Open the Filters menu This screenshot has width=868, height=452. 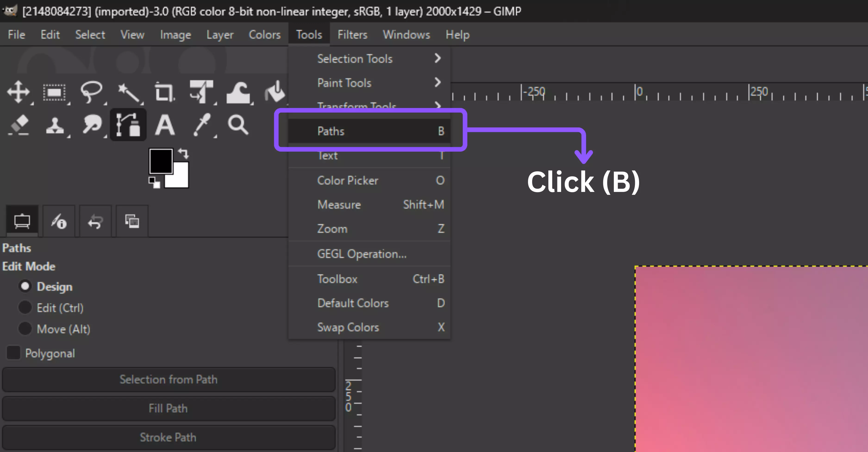coord(352,34)
